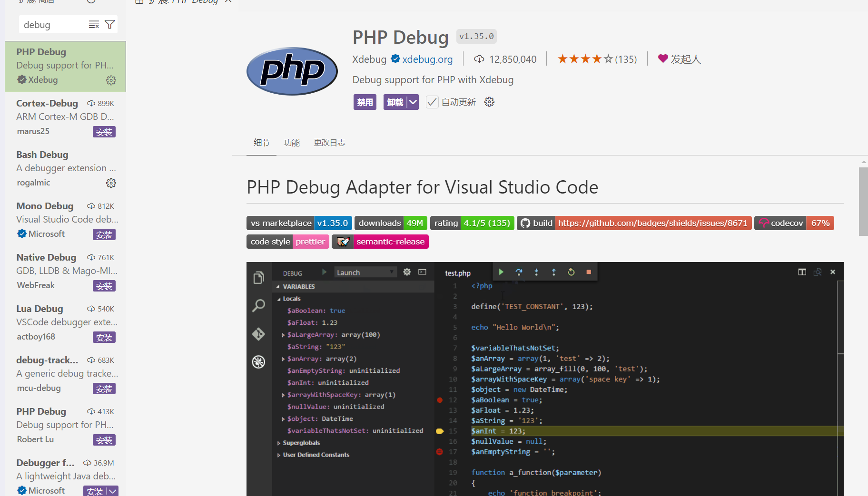
Task: Open the Changelog tab
Action: (329, 143)
